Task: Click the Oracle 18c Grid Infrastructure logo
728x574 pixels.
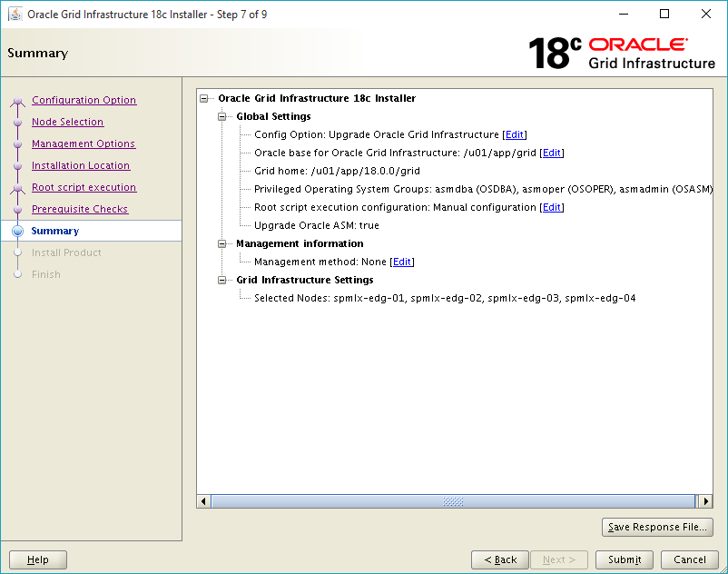Action: pos(622,53)
